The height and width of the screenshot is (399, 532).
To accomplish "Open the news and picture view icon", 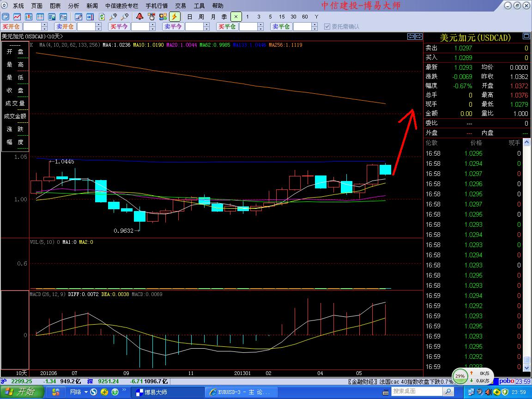I will click(x=52, y=17).
